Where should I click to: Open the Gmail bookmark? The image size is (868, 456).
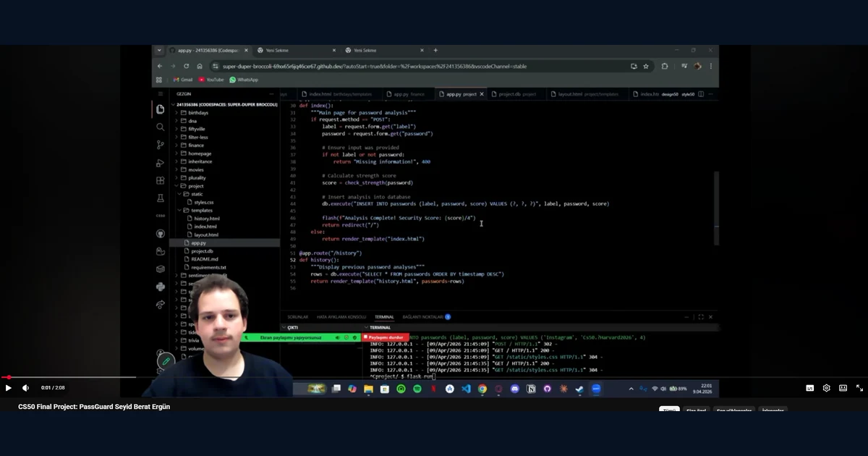[x=183, y=80]
